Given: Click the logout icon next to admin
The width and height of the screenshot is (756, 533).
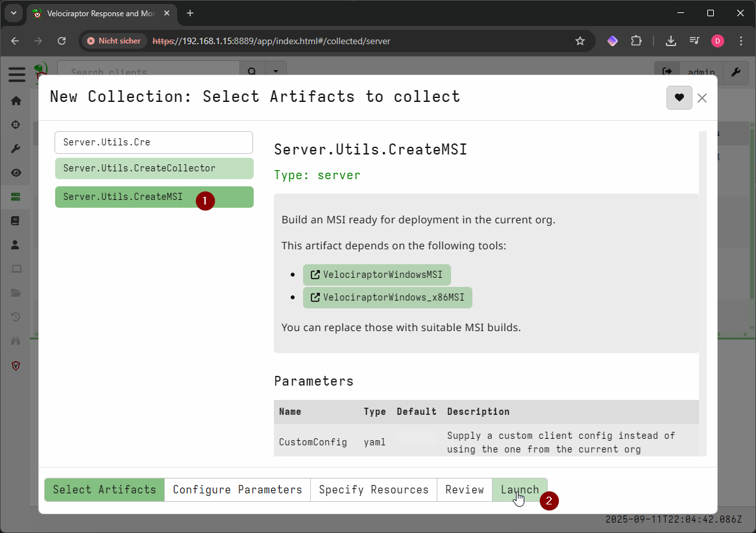Looking at the screenshot, I should click(667, 72).
